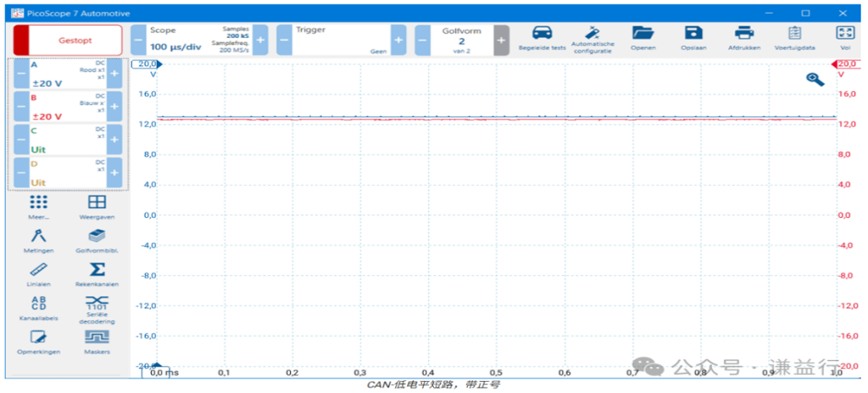Open Metingen measurements tool
The height and width of the screenshot is (393, 868).
click(x=38, y=237)
